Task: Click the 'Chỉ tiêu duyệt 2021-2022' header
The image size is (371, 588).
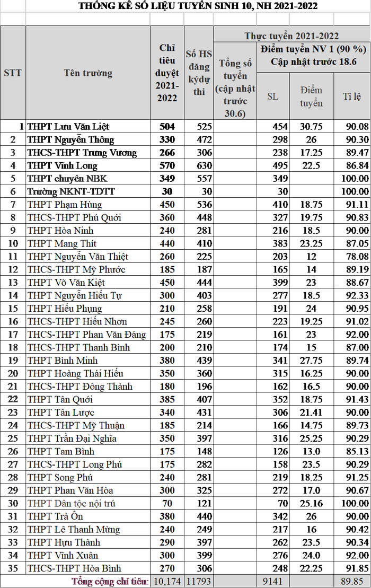Action: click(x=167, y=73)
